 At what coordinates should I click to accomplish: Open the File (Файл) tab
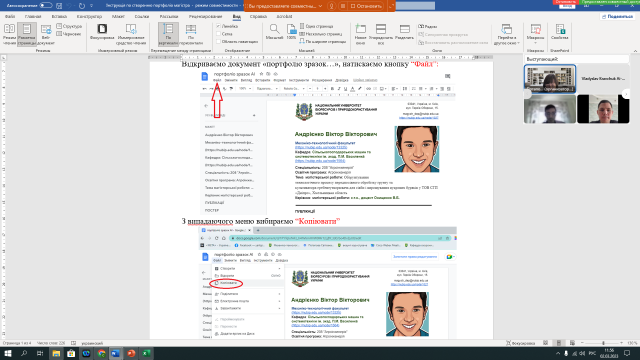[x=10, y=16]
